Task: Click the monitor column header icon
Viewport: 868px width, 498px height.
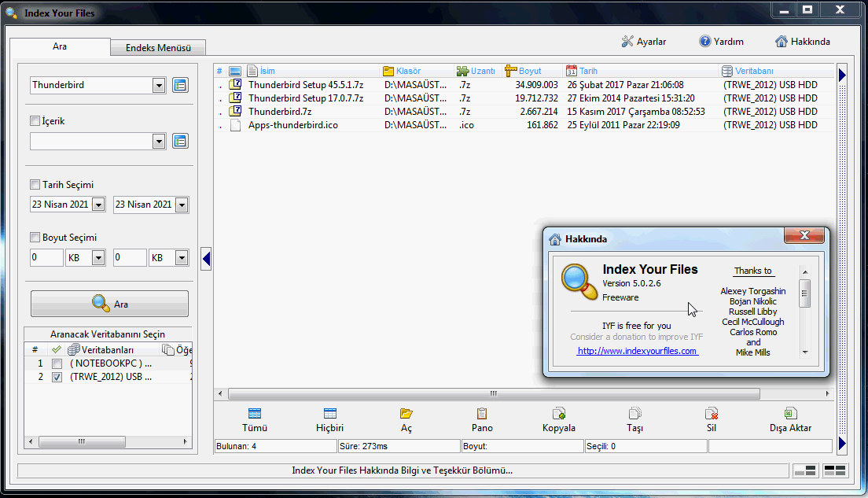Action: [x=235, y=71]
